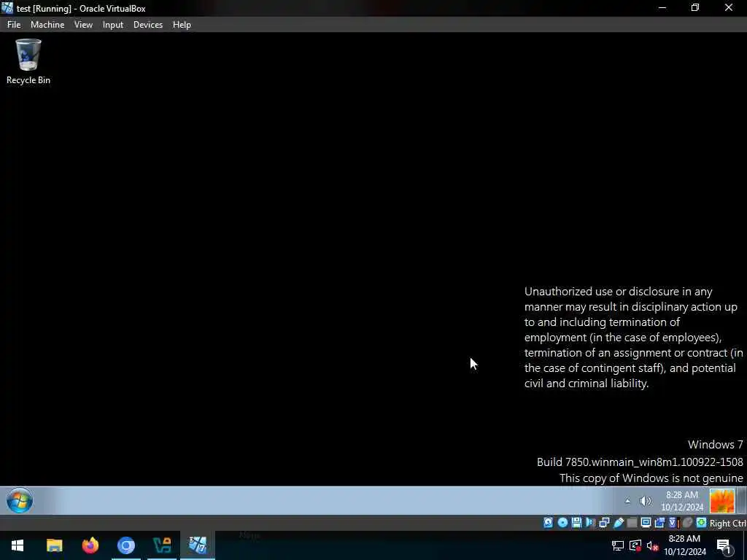Restore down the VirtualBox VM window
Viewport: 747px width, 560px height.
coord(695,7)
